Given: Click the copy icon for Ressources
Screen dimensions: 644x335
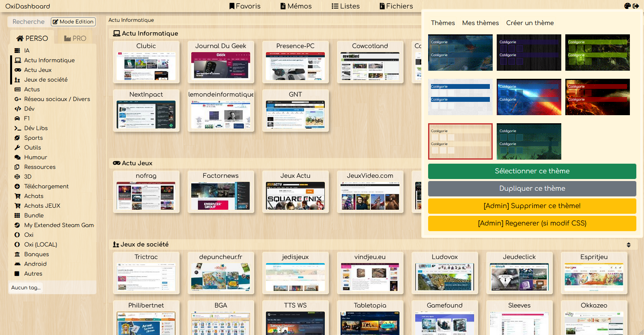Looking at the screenshot, I should 17,167.
